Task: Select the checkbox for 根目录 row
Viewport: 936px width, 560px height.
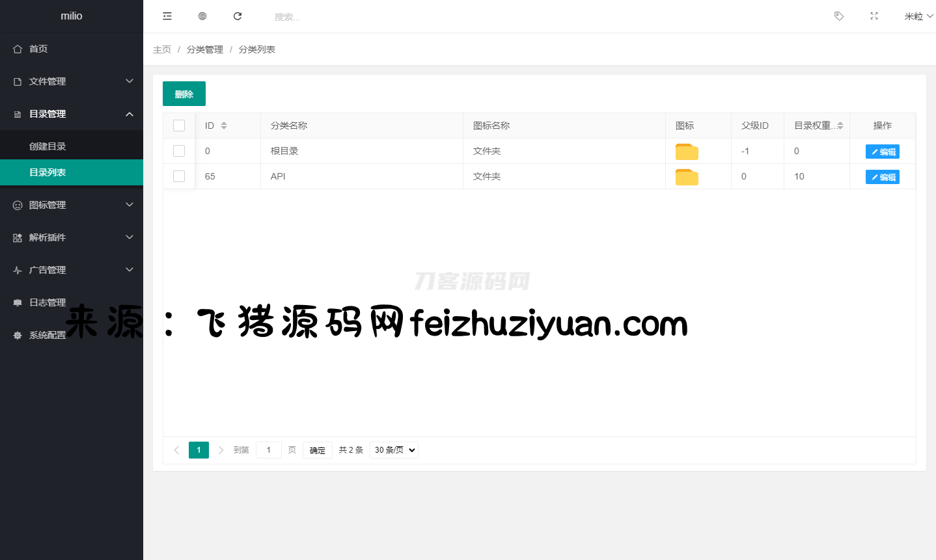Action: click(x=179, y=151)
